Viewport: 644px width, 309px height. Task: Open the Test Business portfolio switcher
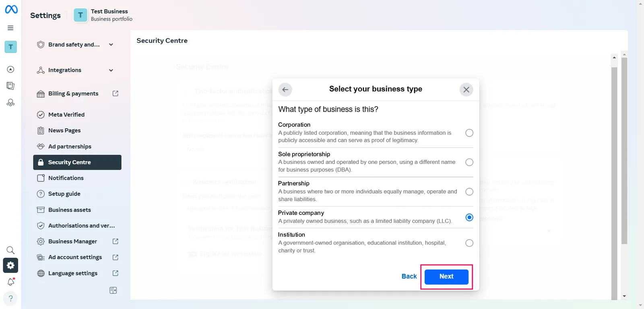pos(103,15)
